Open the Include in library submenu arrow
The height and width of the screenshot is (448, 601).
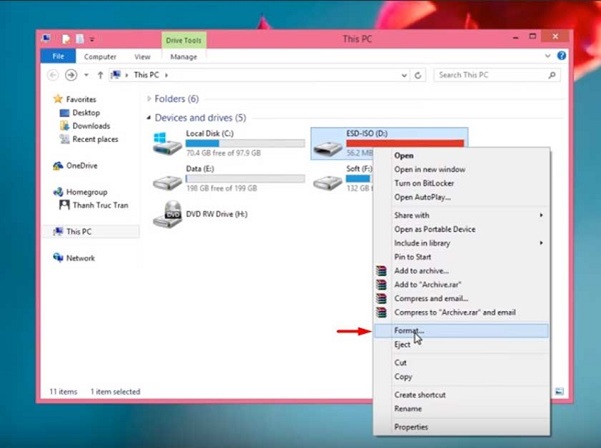tap(541, 243)
